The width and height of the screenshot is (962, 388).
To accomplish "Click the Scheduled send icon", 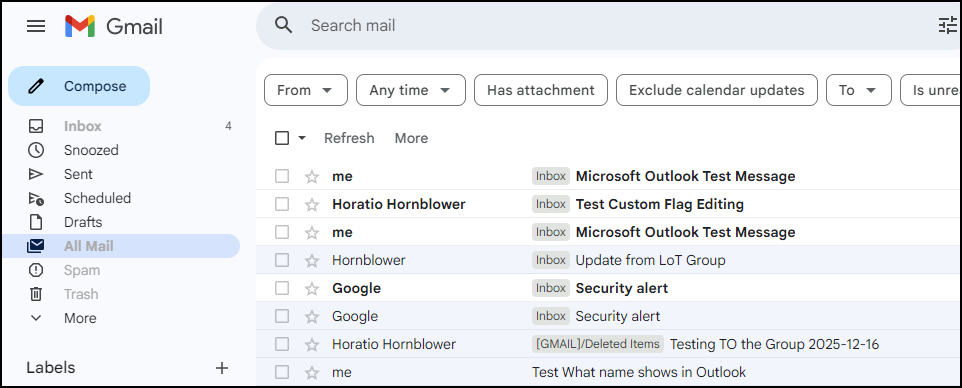I will tap(36, 198).
